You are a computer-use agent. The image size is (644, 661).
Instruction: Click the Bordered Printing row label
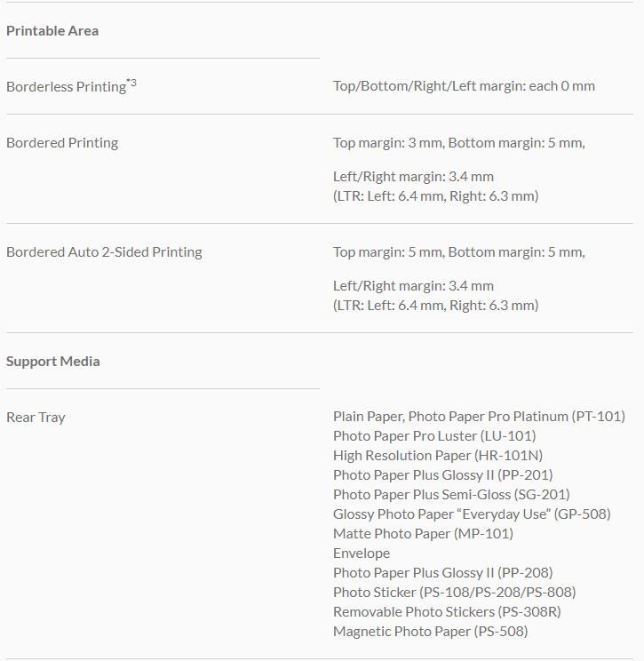tap(62, 143)
